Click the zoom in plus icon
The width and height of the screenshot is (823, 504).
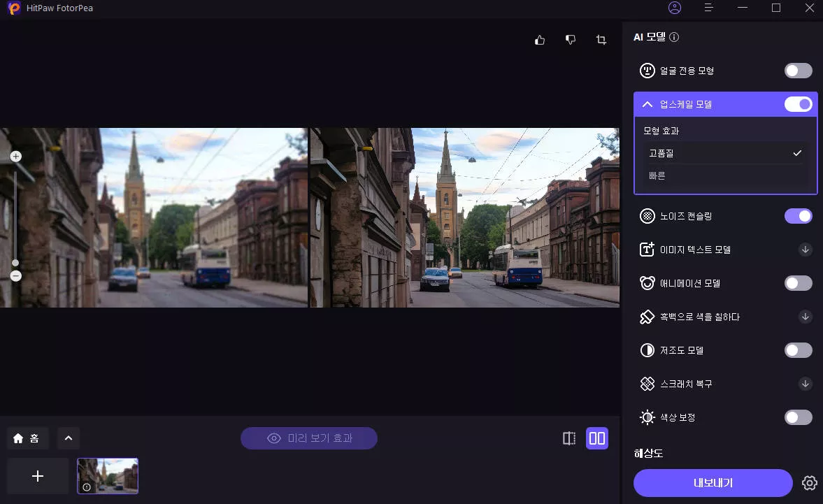(16, 157)
